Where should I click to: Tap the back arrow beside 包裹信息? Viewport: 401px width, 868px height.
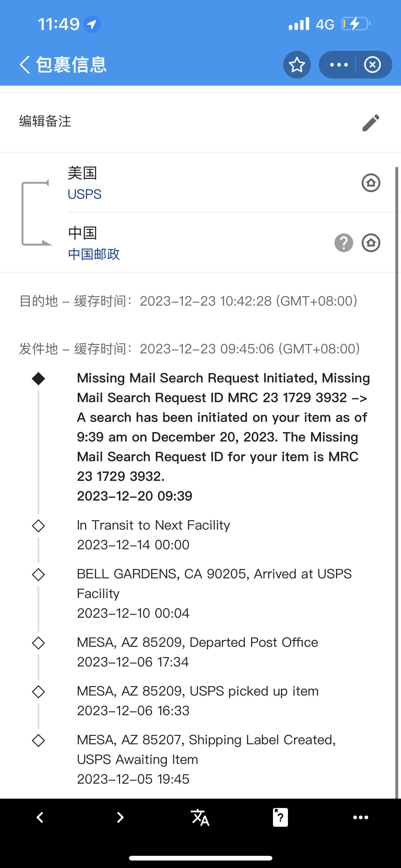click(24, 64)
